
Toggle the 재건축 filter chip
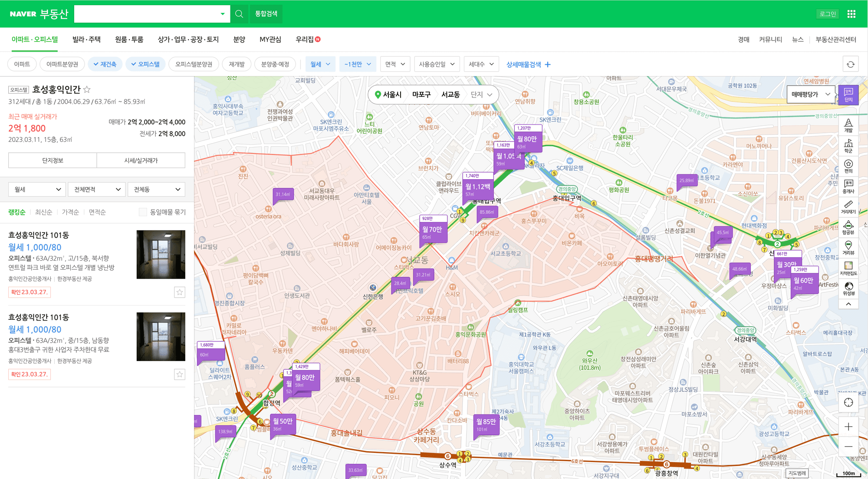[105, 64]
